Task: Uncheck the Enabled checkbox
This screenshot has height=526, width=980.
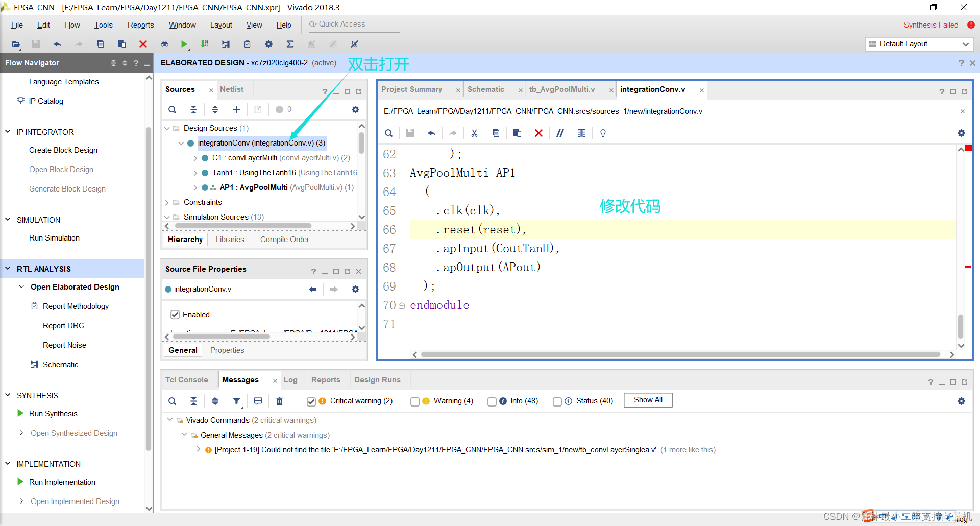Action: (175, 315)
